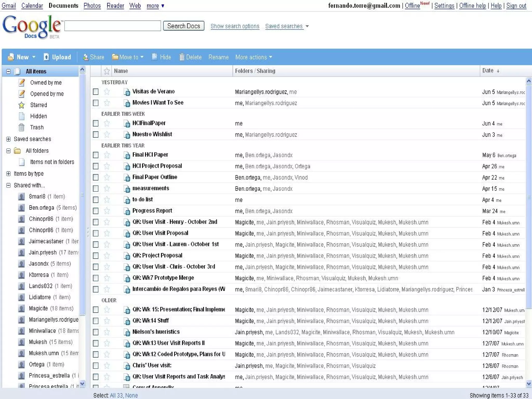Open the More actions dropdown

(x=254, y=57)
